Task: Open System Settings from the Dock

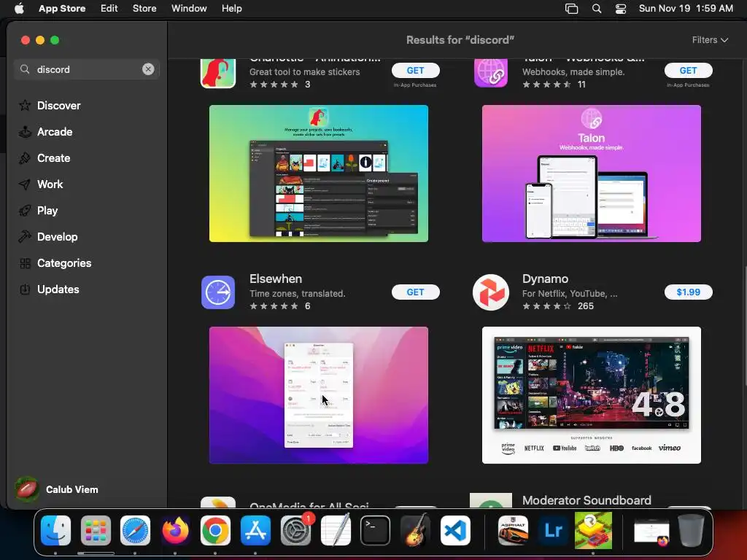Action: (295, 531)
